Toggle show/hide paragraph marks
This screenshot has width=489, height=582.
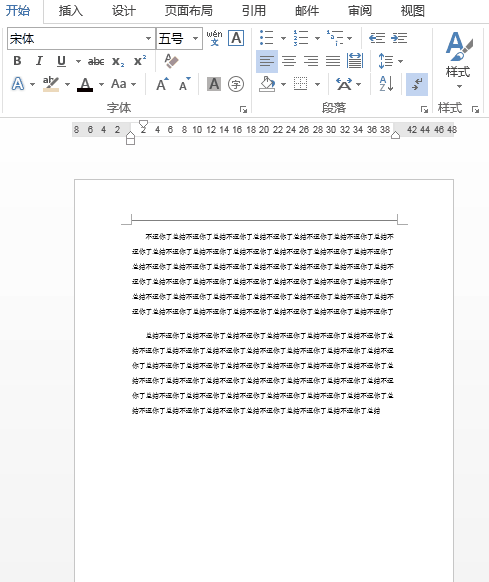(417, 84)
